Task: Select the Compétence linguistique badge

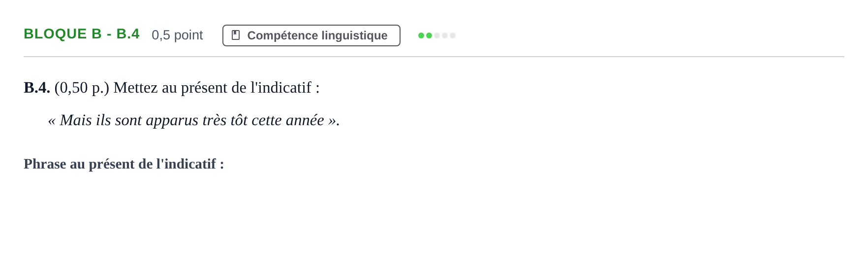Action: coord(311,35)
